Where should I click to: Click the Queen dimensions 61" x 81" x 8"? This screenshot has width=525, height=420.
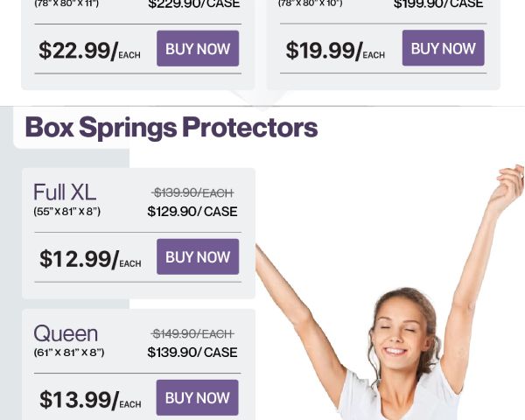[x=69, y=353]
